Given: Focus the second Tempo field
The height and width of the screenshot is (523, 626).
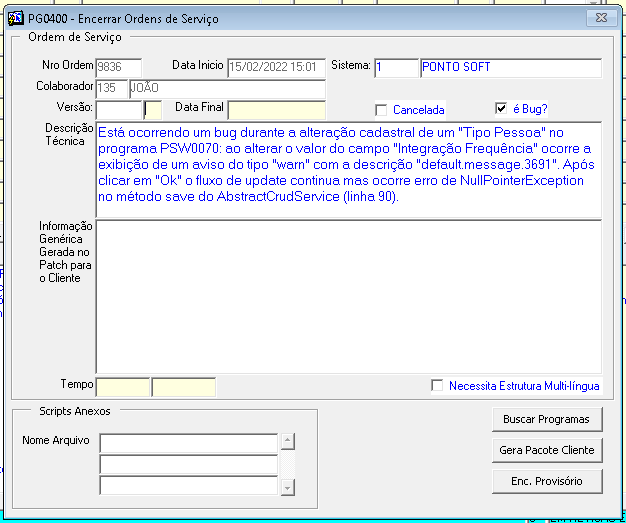Looking at the screenshot, I should click(x=184, y=387).
